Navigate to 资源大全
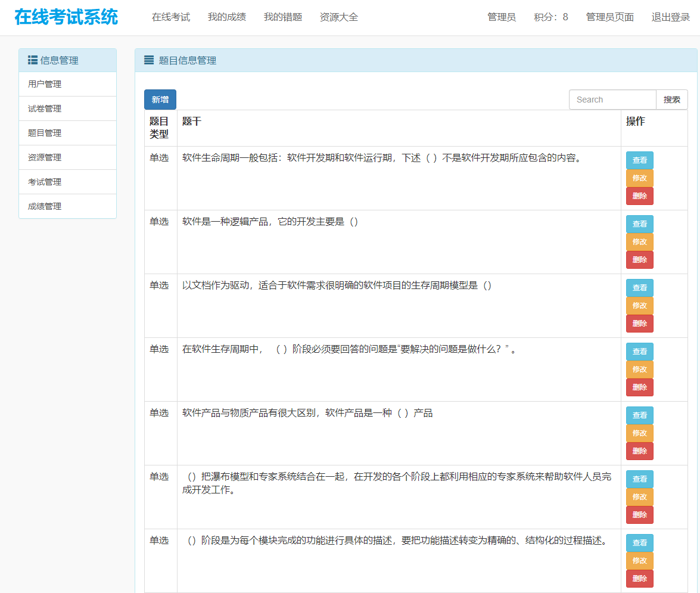 (339, 17)
